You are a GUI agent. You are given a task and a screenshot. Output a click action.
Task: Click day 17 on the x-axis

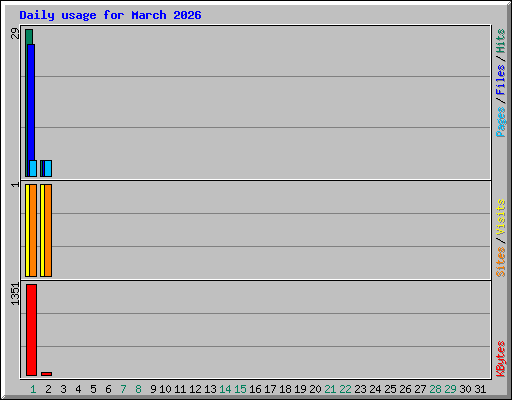point(270,389)
